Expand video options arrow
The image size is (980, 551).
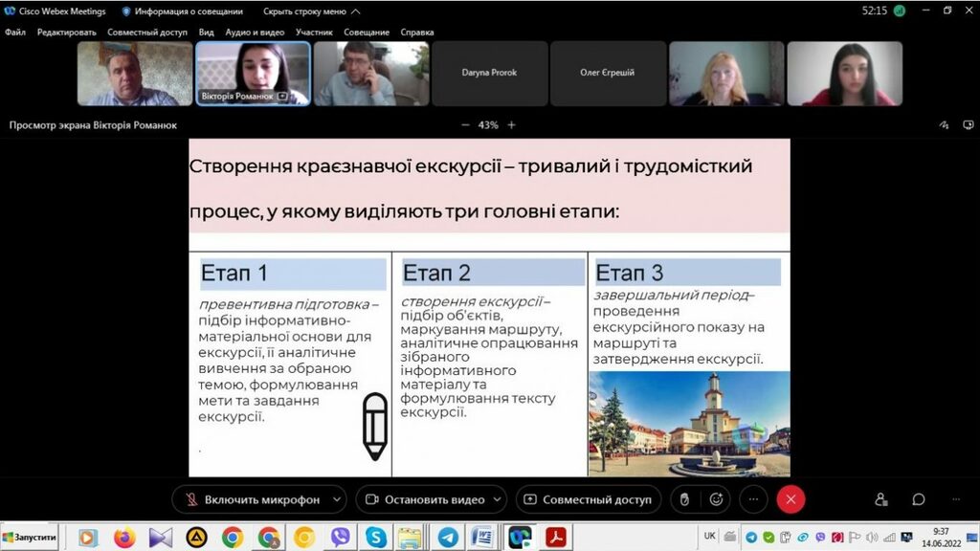(498, 499)
